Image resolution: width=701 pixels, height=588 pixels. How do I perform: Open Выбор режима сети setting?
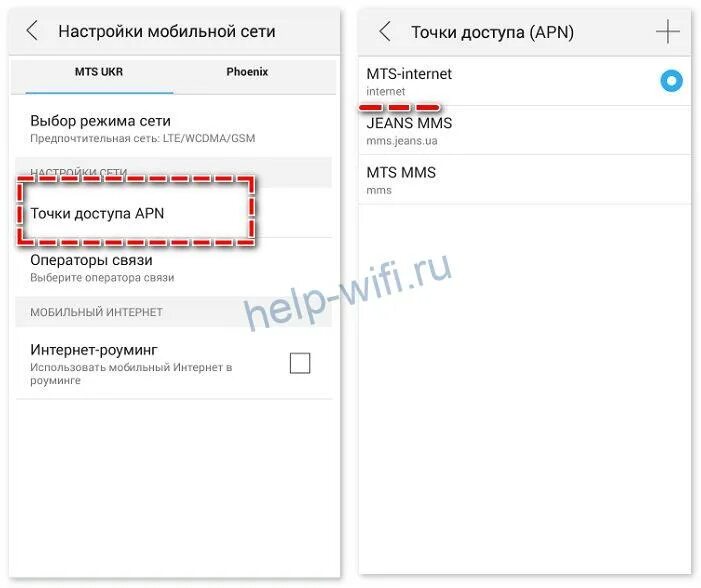click(x=174, y=128)
